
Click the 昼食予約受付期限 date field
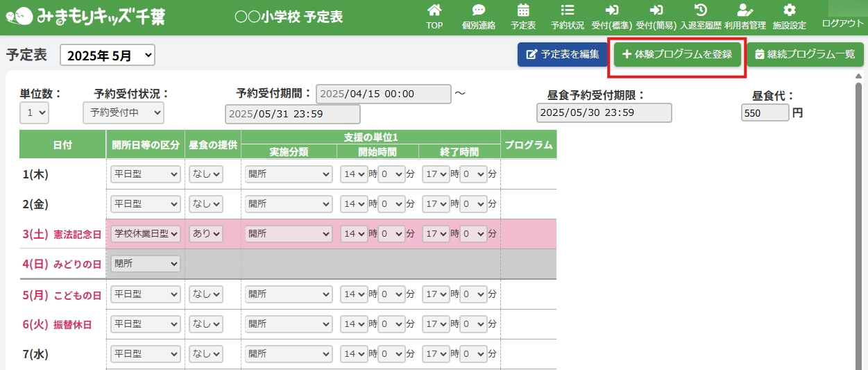(x=604, y=112)
